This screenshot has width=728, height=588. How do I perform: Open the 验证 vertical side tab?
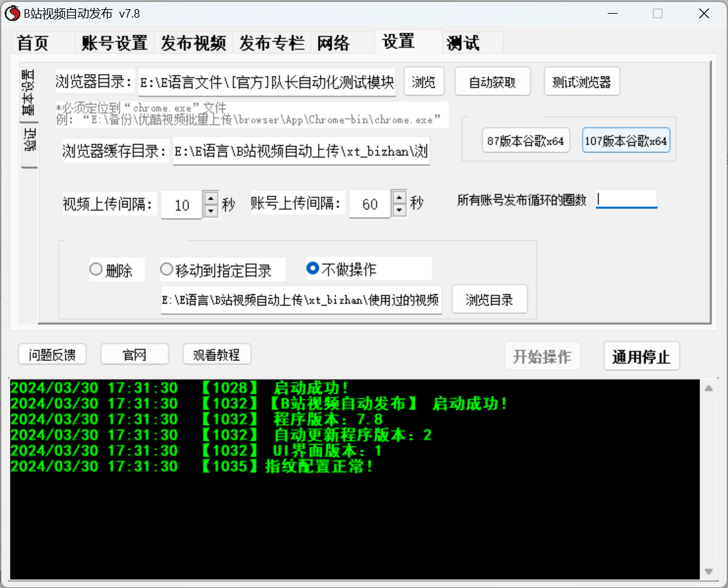coord(29,145)
